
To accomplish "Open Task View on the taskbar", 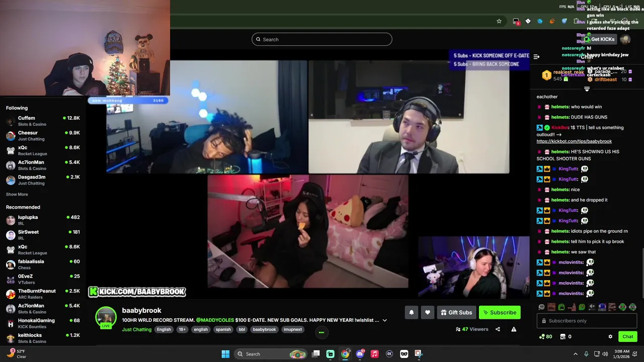I will [x=316, y=354].
